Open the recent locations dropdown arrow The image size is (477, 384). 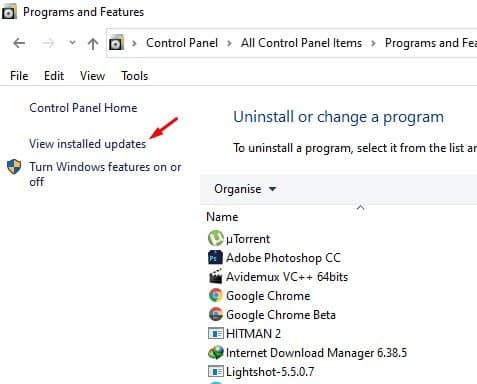(x=72, y=43)
